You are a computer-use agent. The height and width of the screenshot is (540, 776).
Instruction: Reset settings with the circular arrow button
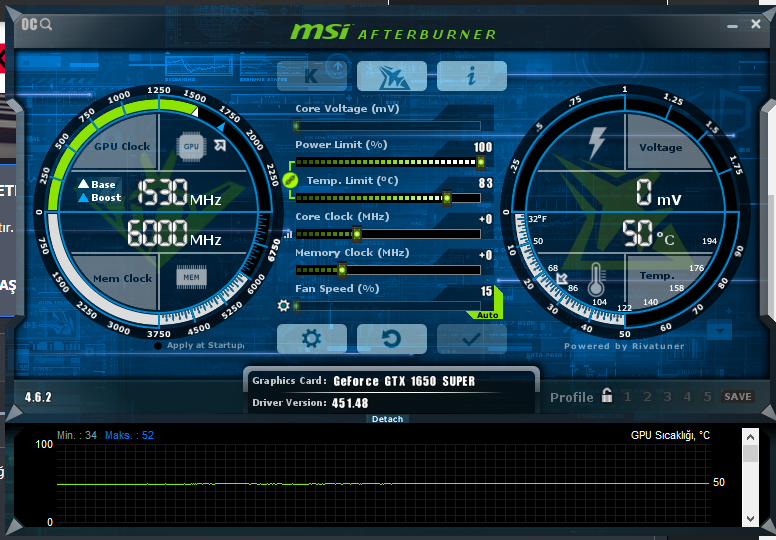[x=391, y=339]
